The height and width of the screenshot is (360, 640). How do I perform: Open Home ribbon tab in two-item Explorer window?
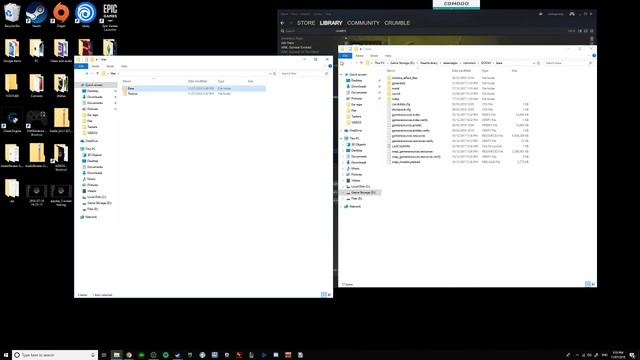[x=95, y=66]
